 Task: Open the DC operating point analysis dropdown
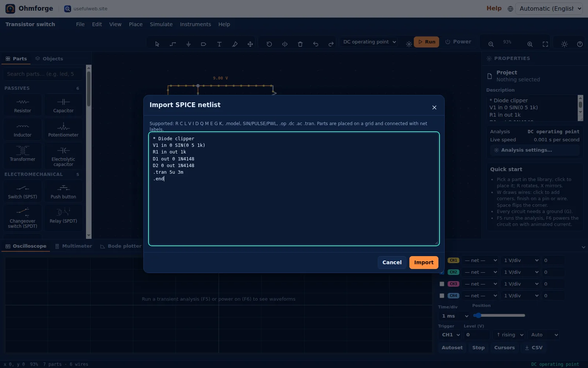point(369,42)
